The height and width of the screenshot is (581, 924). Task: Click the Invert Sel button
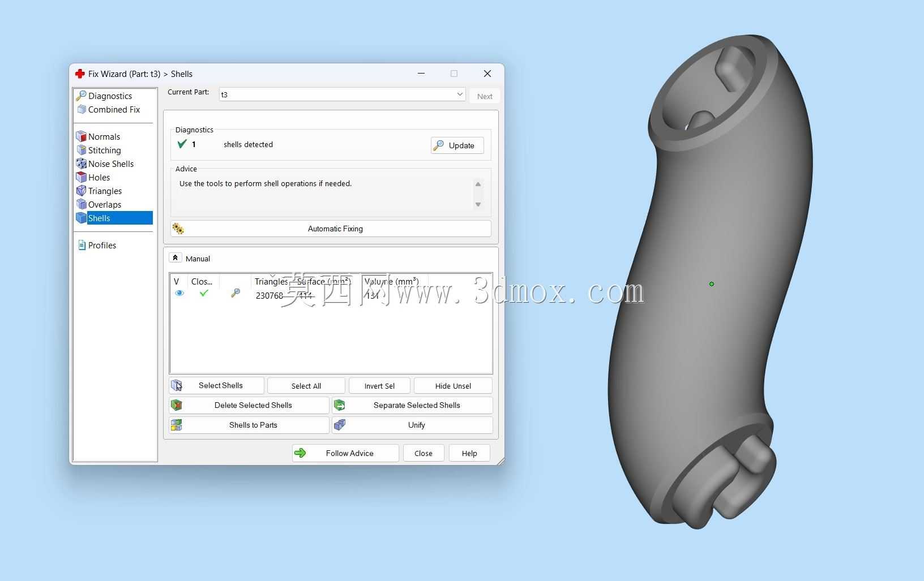(x=379, y=386)
